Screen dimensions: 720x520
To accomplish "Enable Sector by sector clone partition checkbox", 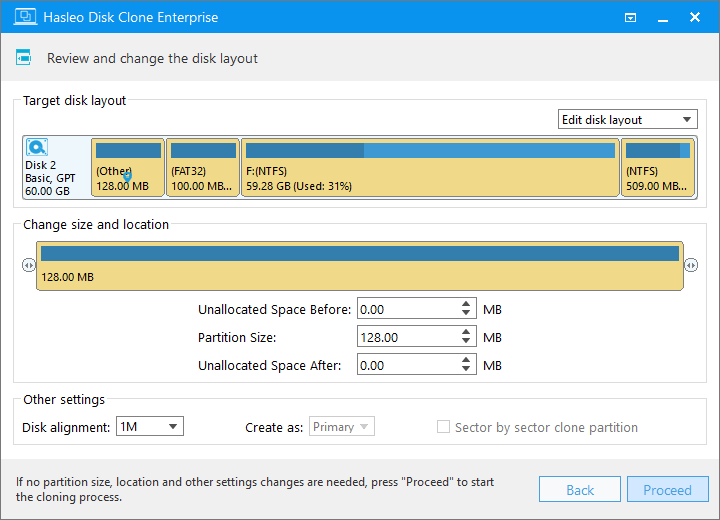I will coord(443,427).
